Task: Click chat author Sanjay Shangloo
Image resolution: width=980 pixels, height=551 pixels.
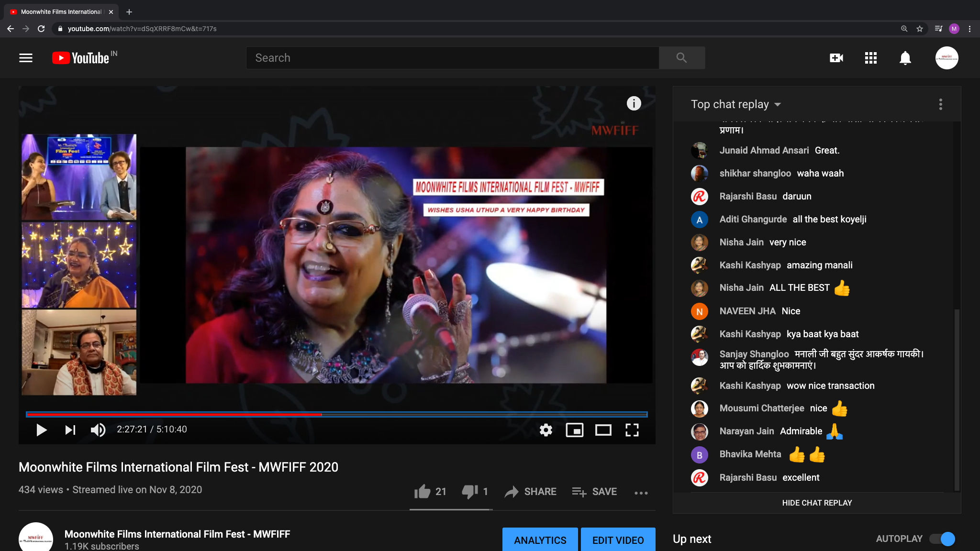Action: pos(754,354)
